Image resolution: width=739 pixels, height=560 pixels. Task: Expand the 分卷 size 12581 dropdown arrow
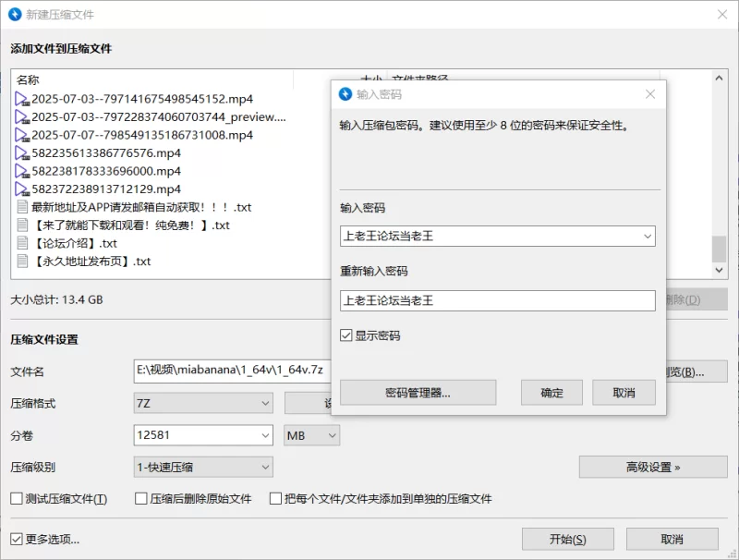click(x=265, y=435)
